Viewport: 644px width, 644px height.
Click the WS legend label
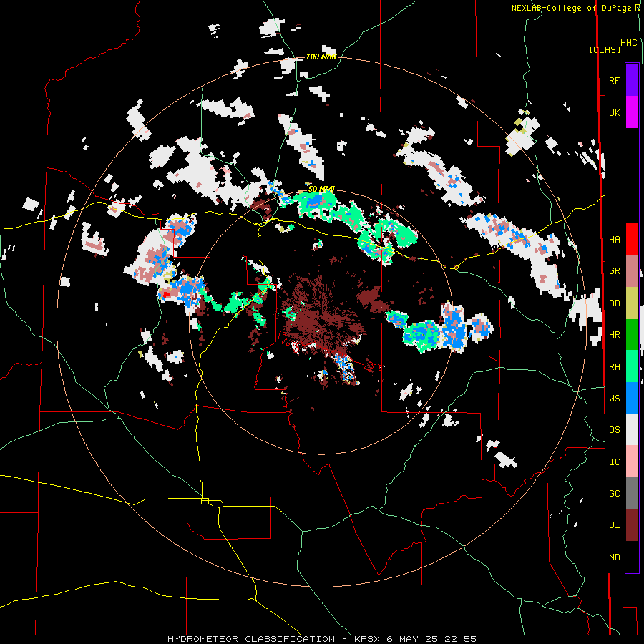click(614, 398)
